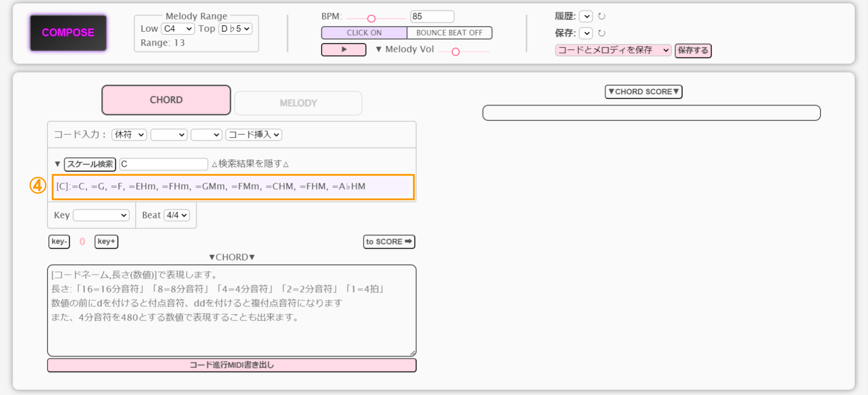Click the key- transpose down button
Viewport: 868px width, 395px height.
pos(59,242)
